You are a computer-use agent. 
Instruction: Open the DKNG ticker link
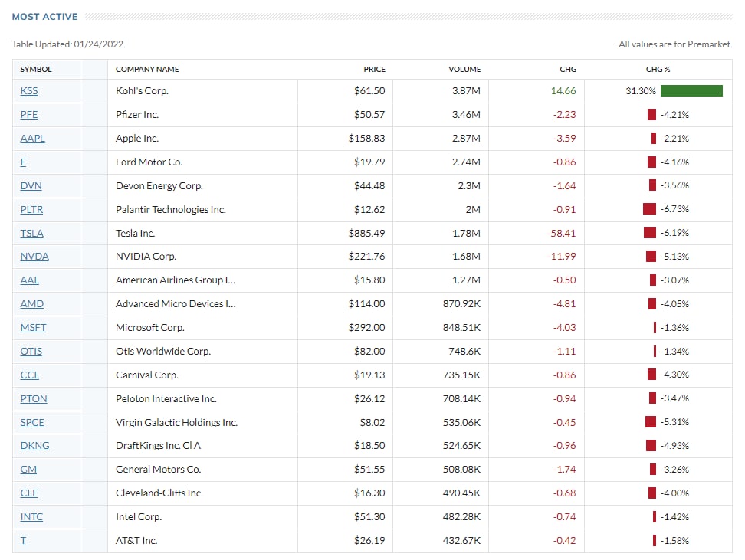click(34, 446)
